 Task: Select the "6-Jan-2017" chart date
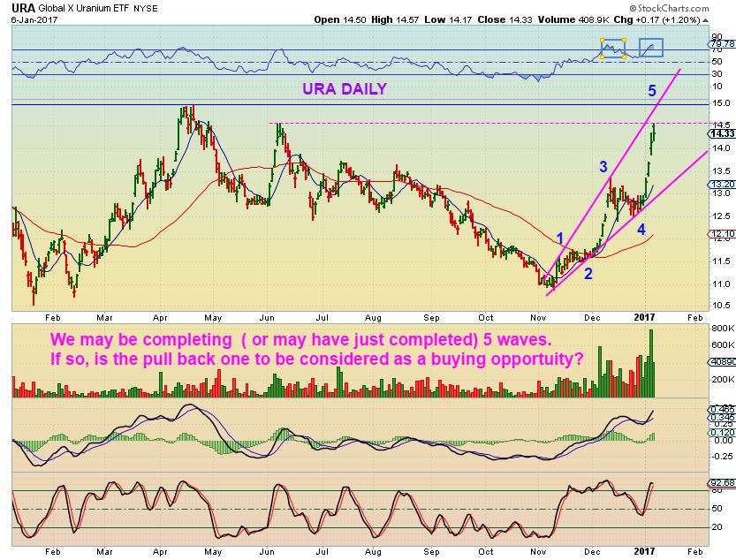click(x=34, y=20)
